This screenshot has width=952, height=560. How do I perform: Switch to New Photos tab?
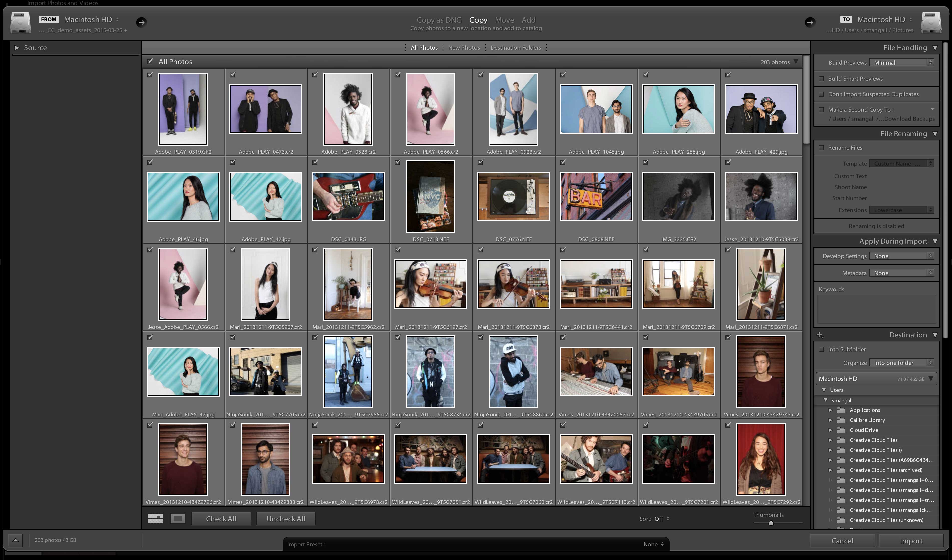tap(463, 48)
